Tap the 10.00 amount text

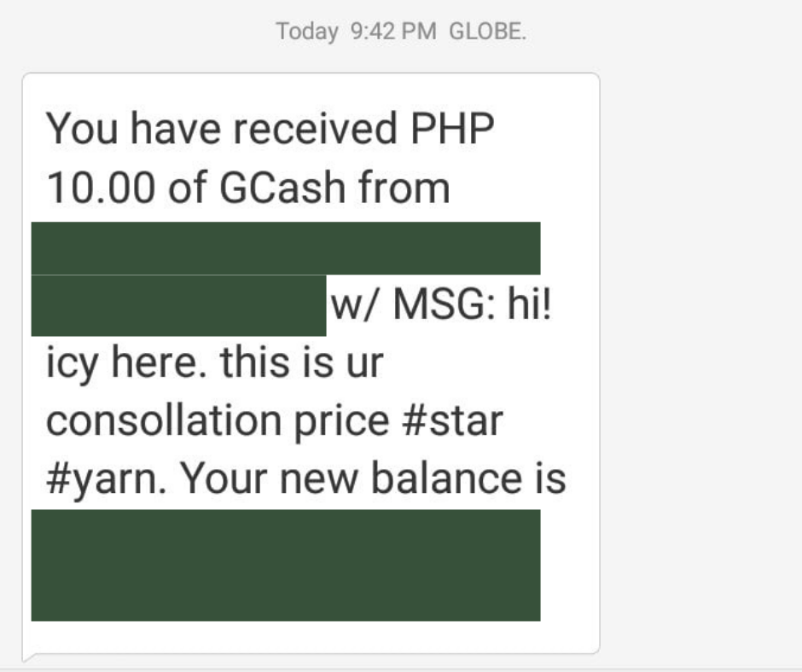click(101, 188)
